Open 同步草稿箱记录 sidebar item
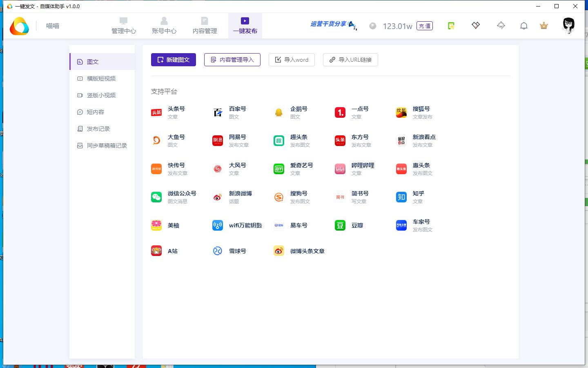The height and width of the screenshot is (368, 588). 102,146
